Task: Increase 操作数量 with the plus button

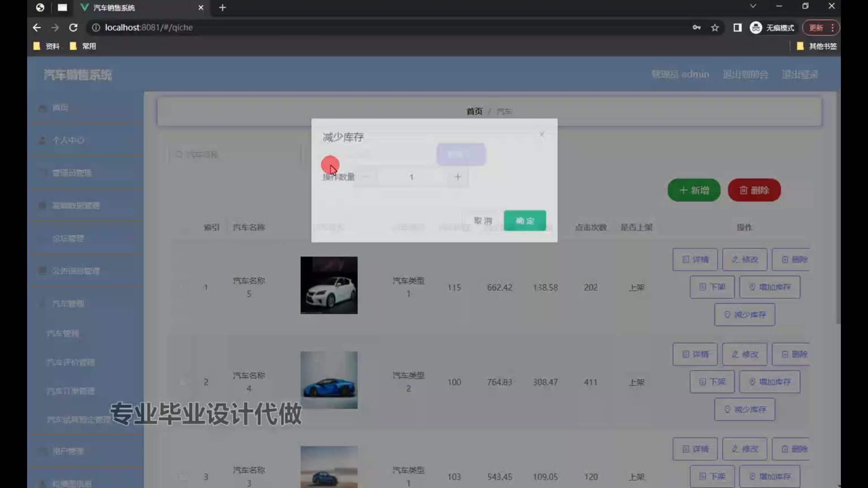Action: [x=458, y=177]
